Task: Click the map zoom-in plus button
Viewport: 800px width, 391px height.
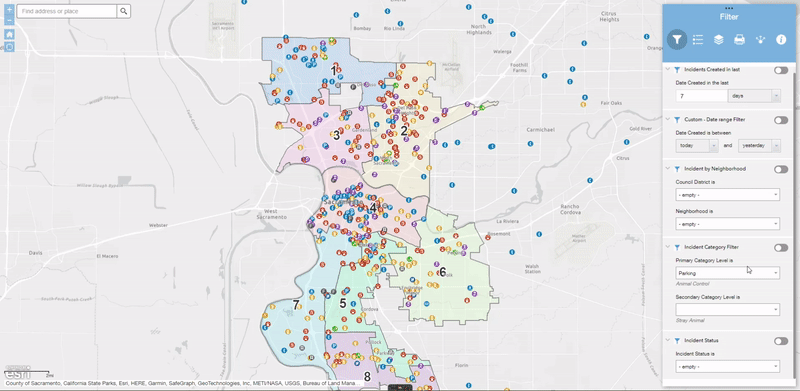Action: point(9,9)
